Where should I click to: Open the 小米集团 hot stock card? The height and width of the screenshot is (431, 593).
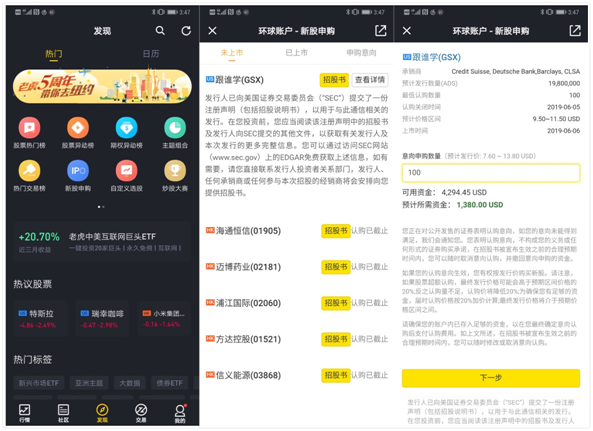[x=164, y=319]
